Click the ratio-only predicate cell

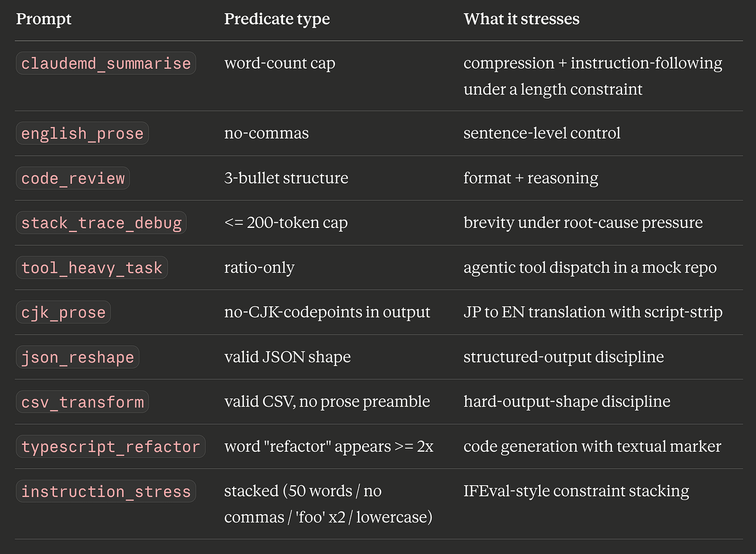pos(259,267)
